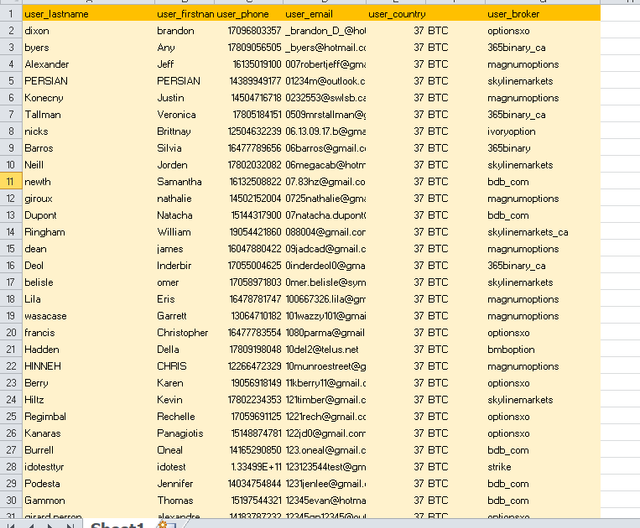Select the user_broker header cell
640x528 pixels.
point(543,14)
